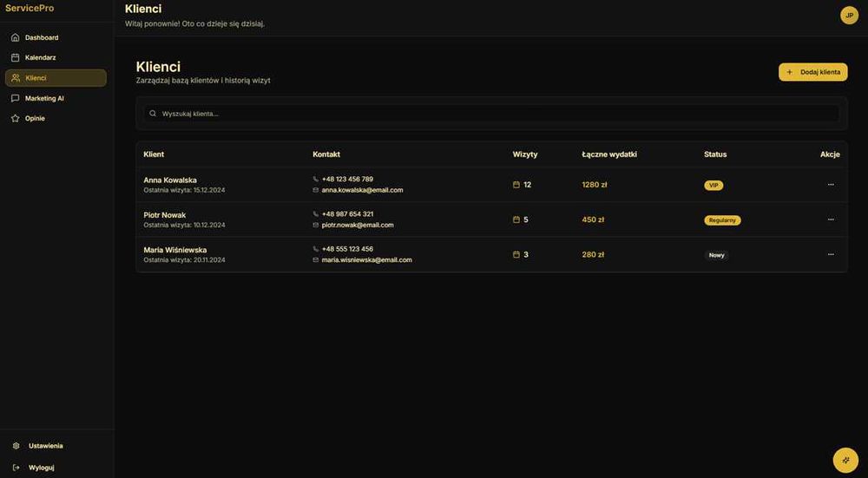The width and height of the screenshot is (868, 478).
Task: Click the Kalendarz calendar icon
Action: (16, 58)
